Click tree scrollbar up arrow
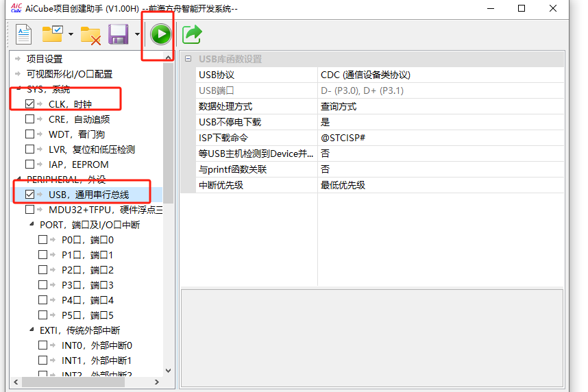The image size is (588, 392). coord(169,58)
